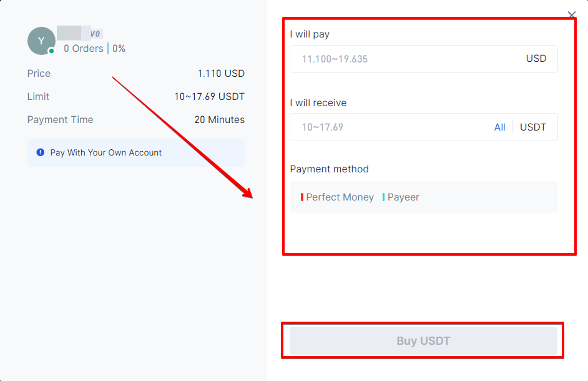The height and width of the screenshot is (381, 588).
Task: Select the Payeer payment method
Action: pos(403,197)
